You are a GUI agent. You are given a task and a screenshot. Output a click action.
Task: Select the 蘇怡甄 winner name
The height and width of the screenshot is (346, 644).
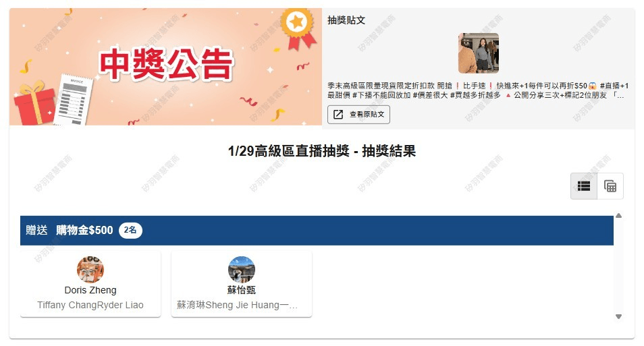tap(242, 290)
